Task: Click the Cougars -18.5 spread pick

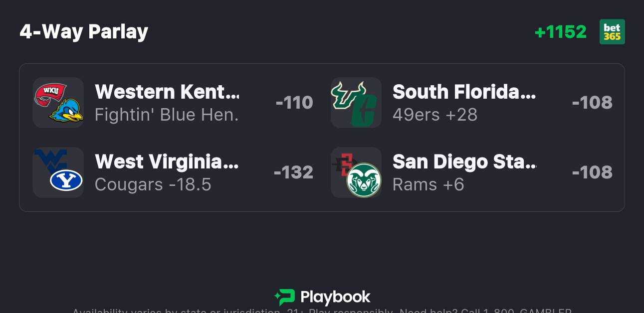Action: (153, 185)
